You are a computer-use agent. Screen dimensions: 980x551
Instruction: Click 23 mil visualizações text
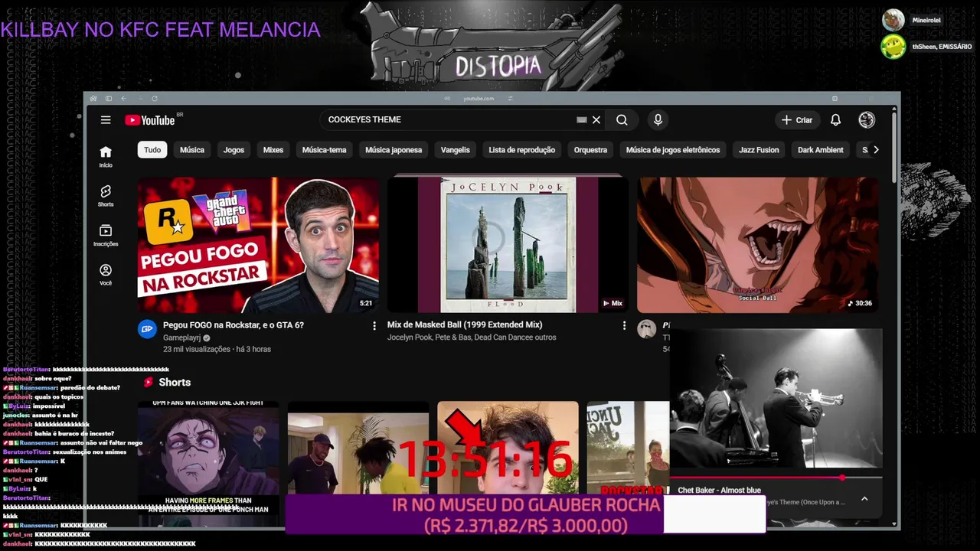pos(197,350)
